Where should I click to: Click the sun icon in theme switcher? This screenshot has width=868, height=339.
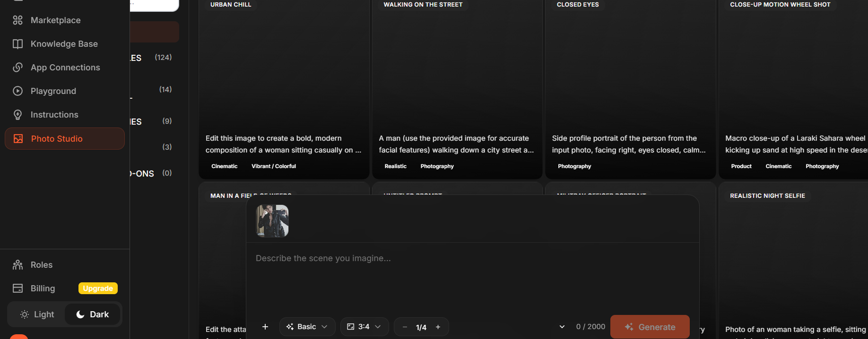25,314
